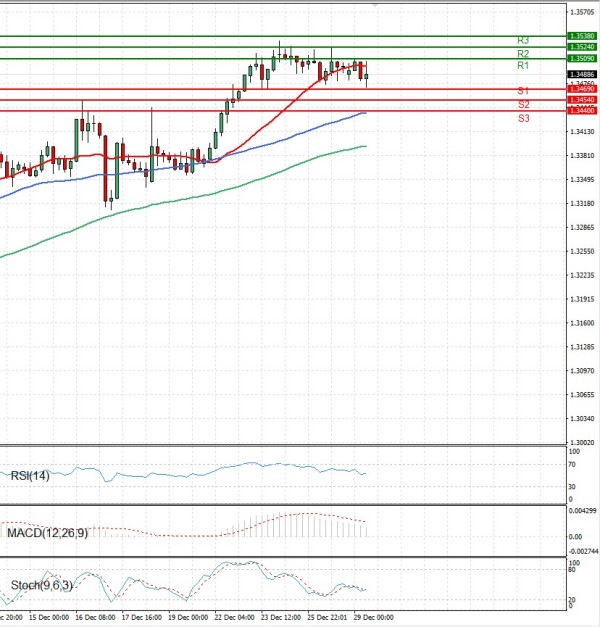Click the 1.35705 price scale label
600x627 pixels.
click(x=582, y=13)
